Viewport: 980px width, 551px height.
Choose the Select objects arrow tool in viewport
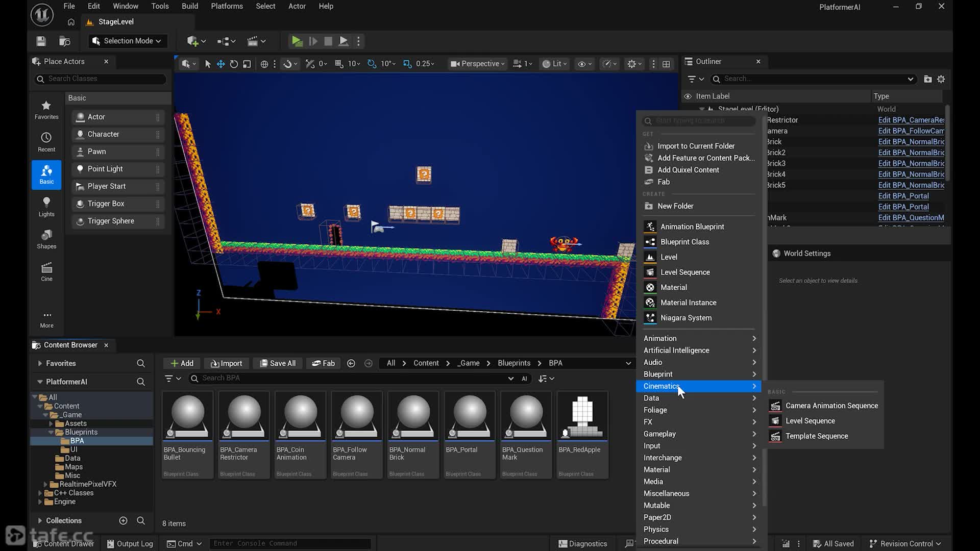click(208, 64)
